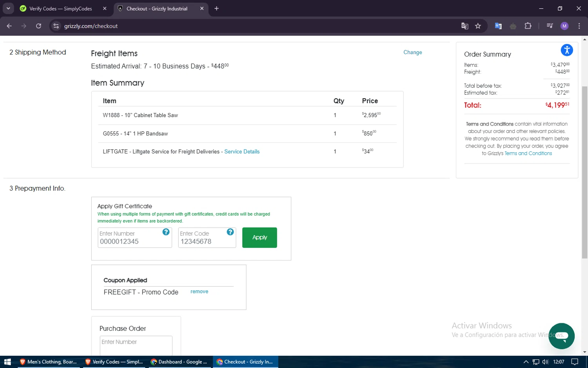The width and height of the screenshot is (588, 368).
Task: Click the page vertical scrollbar thumb
Action: coord(584,172)
